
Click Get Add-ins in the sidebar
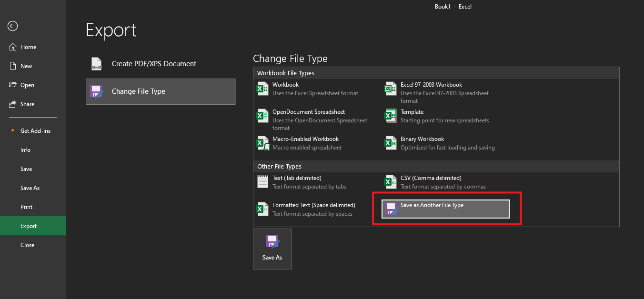[35, 131]
